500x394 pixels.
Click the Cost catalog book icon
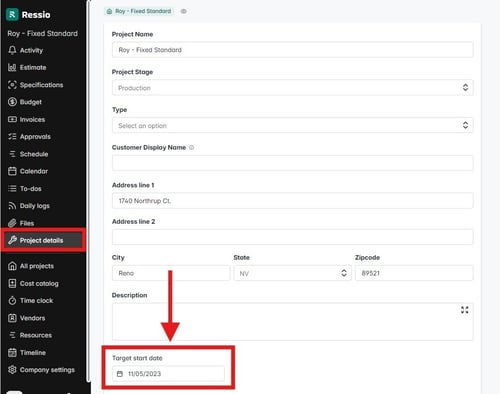point(12,283)
